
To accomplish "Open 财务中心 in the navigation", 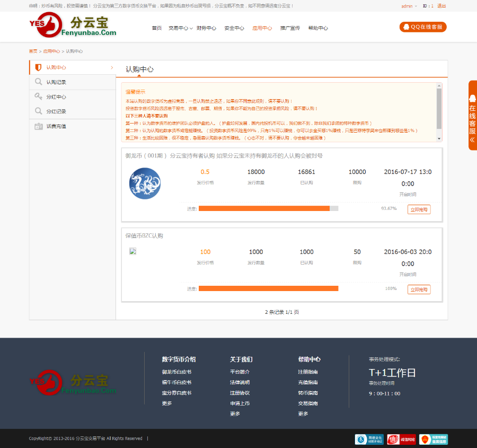I will [x=206, y=28].
